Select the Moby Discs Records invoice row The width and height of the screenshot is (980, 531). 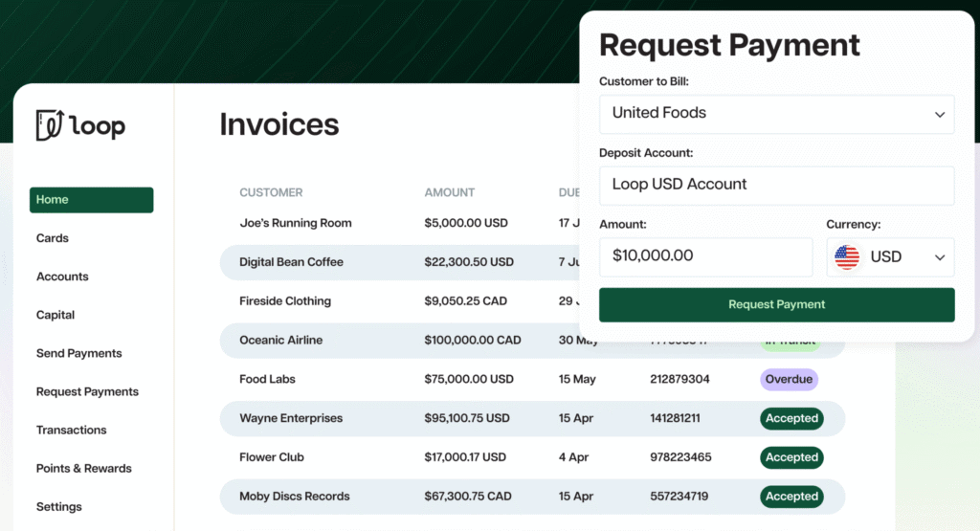click(295, 497)
